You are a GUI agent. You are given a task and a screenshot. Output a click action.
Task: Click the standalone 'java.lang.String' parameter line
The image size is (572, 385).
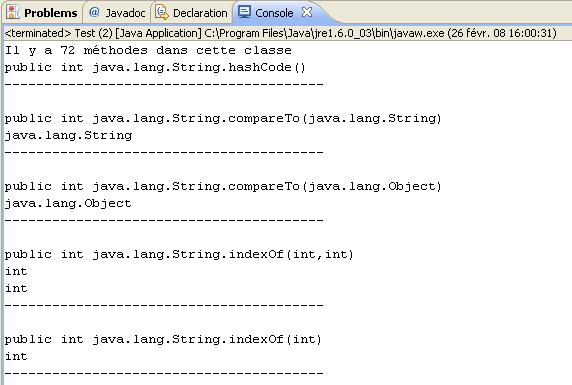68,135
